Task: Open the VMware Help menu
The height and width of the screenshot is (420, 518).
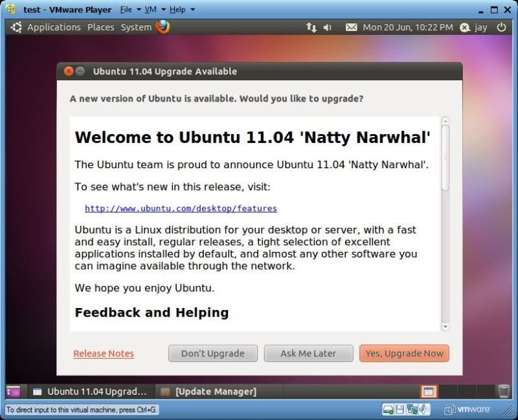Action: coord(177,10)
